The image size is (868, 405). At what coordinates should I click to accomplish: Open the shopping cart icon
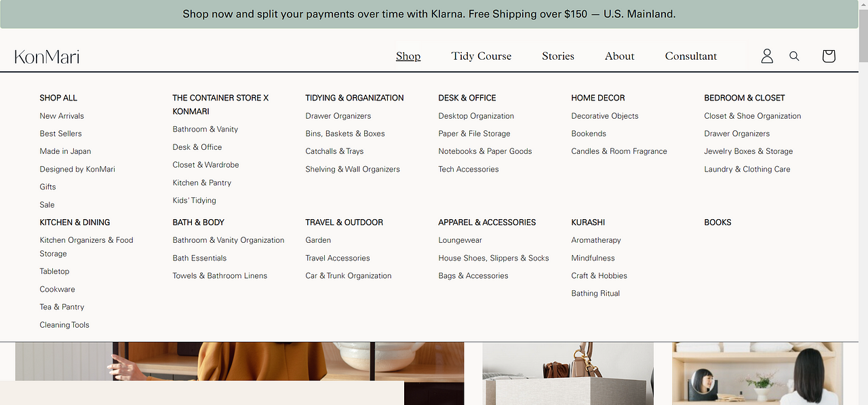tap(829, 56)
